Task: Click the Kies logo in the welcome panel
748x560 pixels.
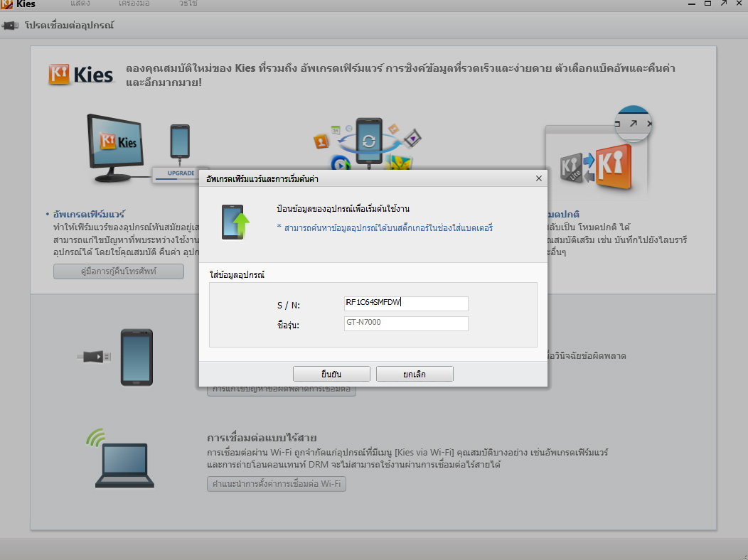Action: [80, 75]
